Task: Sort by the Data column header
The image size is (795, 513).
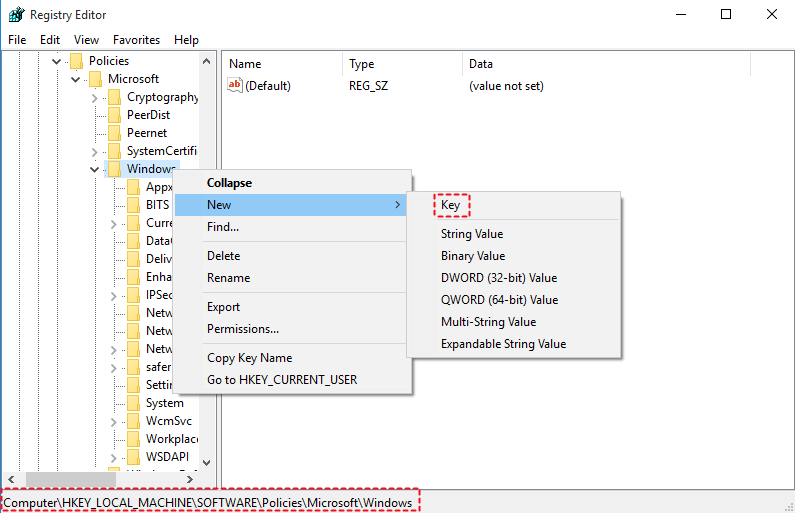Action: (x=606, y=64)
